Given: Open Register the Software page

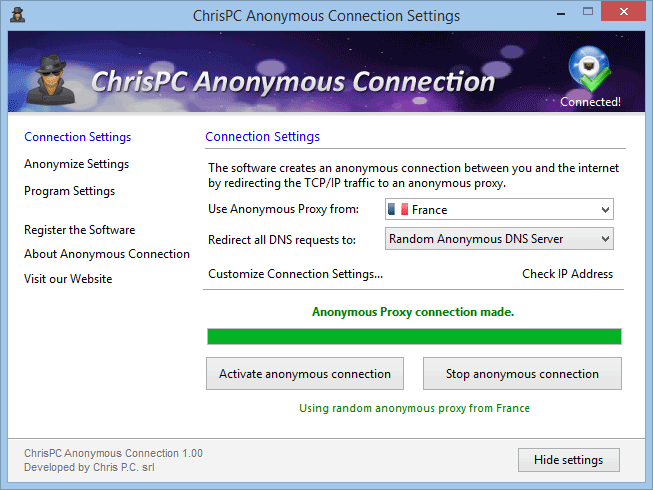Looking at the screenshot, I should 79,230.
